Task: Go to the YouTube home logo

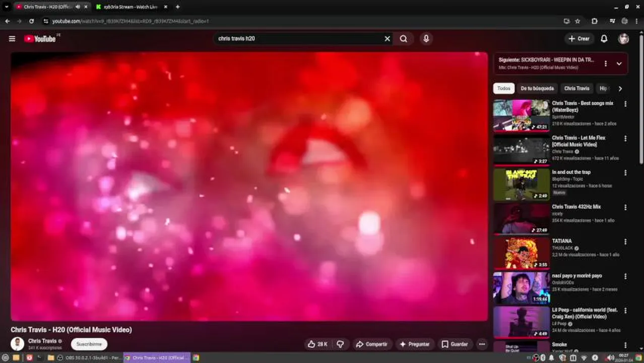Action: pyautogui.click(x=40, y=39)
